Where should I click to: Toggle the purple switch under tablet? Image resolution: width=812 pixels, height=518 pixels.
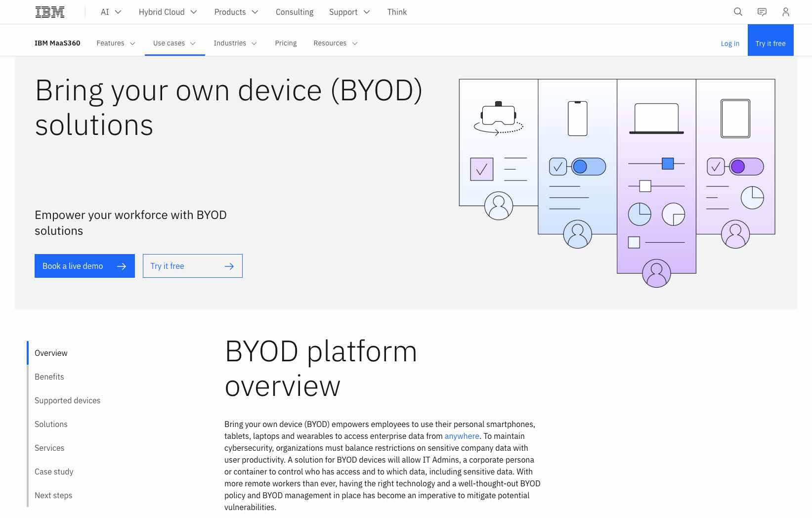(x=746, y=167)
